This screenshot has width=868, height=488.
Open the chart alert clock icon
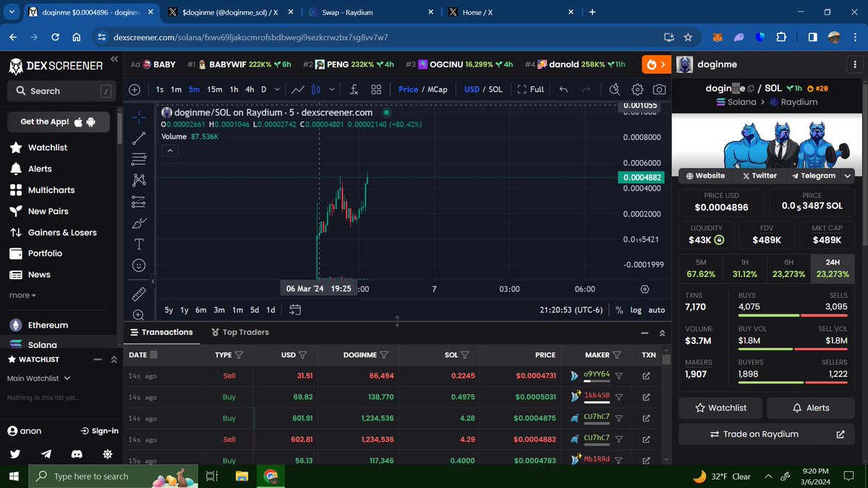614,90
